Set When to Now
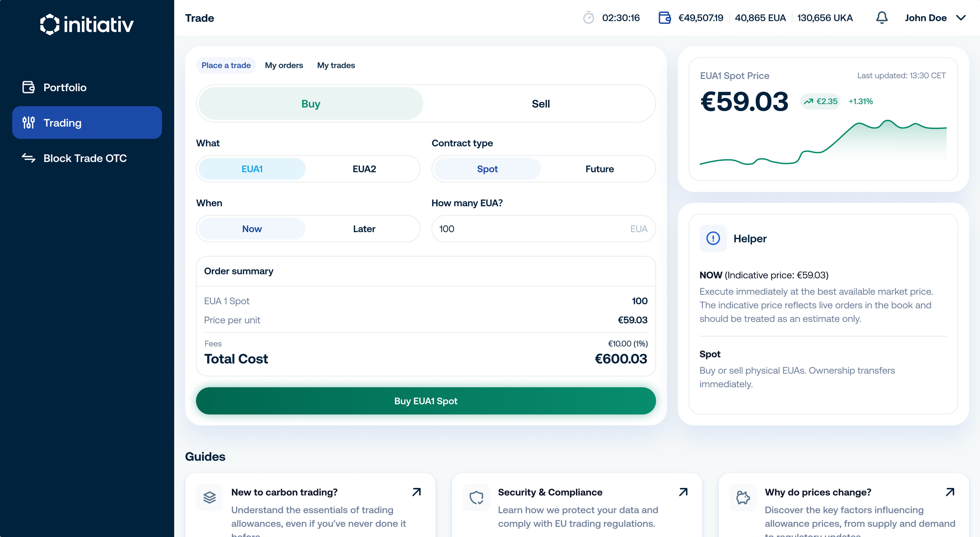Image resolution: width=980 pixels, height=537 pixels. pyautogui.click(x=252, y=229)
